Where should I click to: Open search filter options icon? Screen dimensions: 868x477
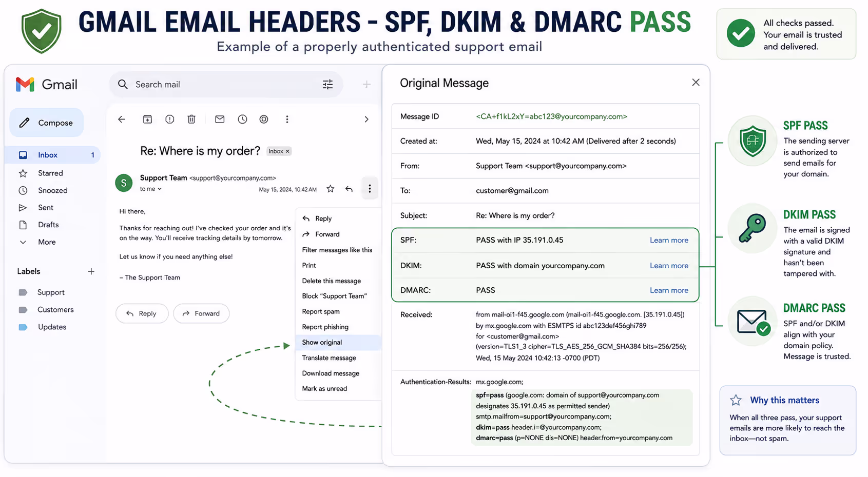tap(327, 84)
